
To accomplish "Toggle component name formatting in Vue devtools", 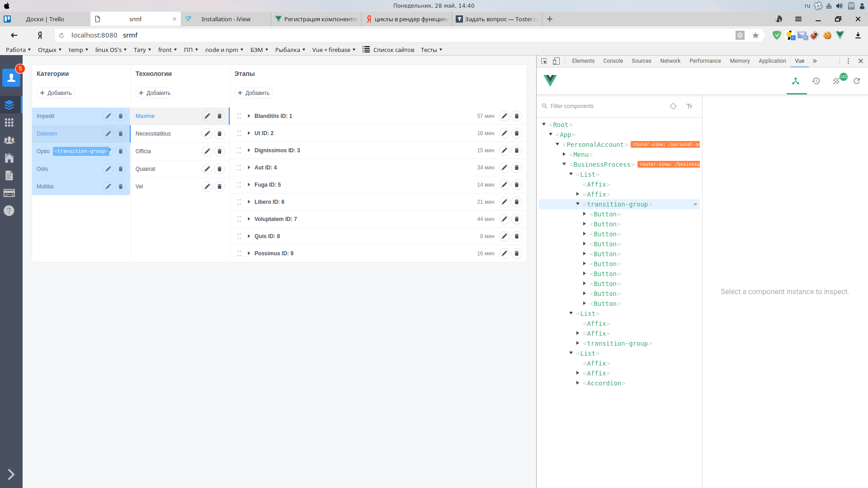I will (689, 106).
